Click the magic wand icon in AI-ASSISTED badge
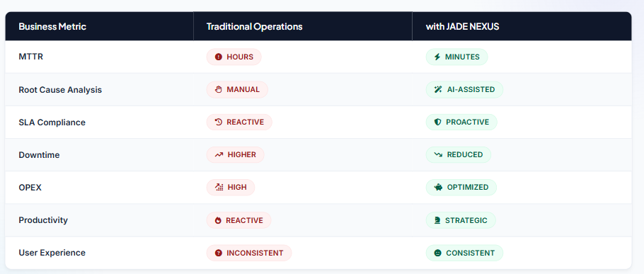This screenshot has width=644, height=274. point(438,89)
